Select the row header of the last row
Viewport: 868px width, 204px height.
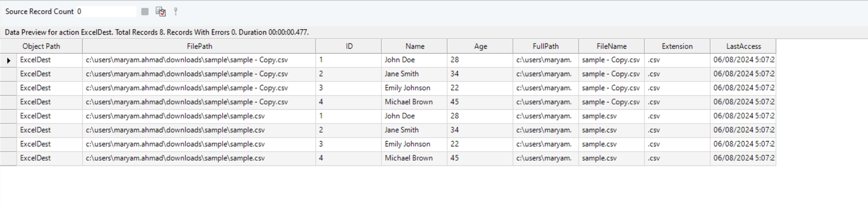[8, 159]
